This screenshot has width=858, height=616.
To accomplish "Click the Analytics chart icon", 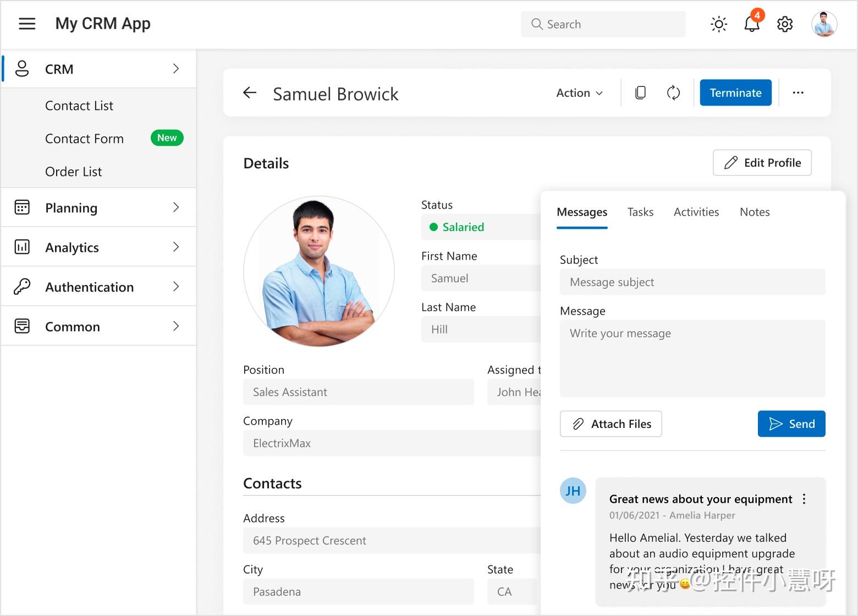I will tap(22, 247).
